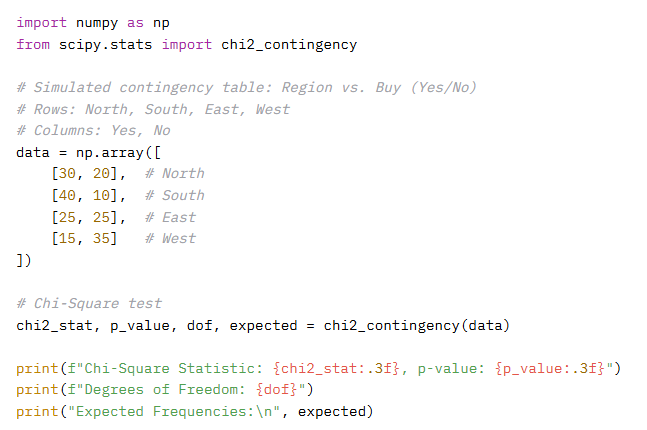The image size is (647, 430).
Task: Click '{dof}' placeholder in second print
Action: (x=276, y=390)
